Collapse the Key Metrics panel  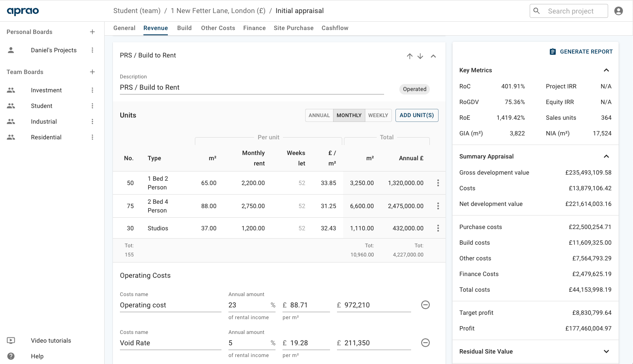[606, 70]
